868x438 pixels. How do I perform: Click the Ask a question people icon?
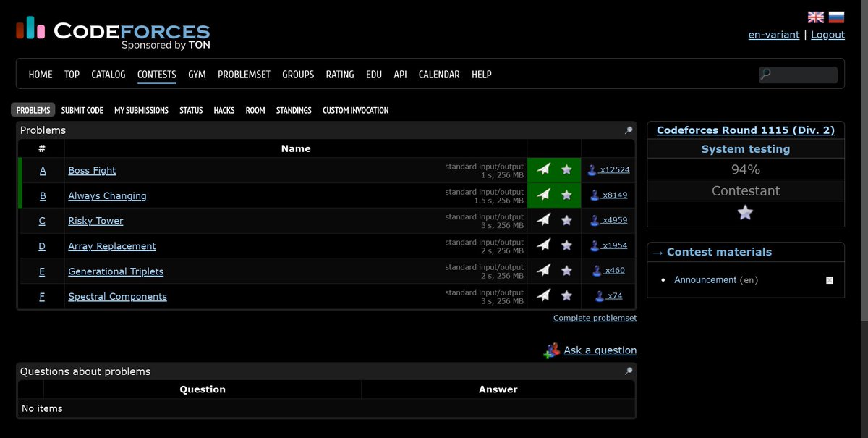tap(552, 350)
